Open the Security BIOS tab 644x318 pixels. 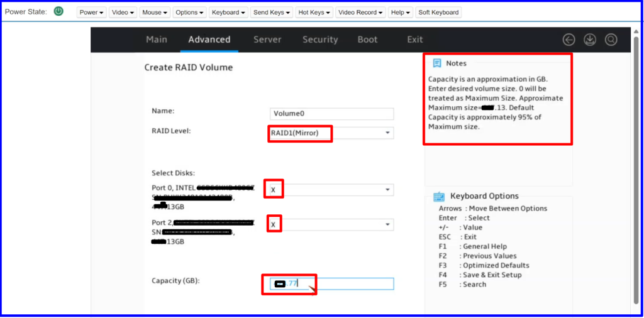(320, 40)
